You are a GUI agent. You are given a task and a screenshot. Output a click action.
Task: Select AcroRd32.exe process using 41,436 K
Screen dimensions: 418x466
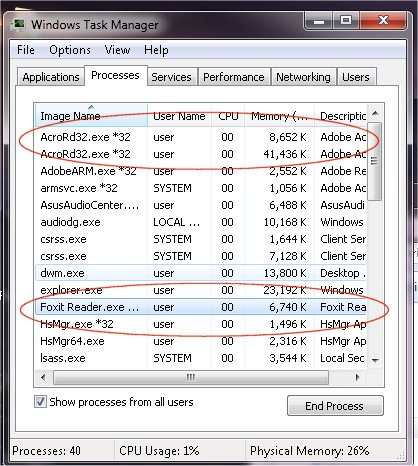coord(201,154)
